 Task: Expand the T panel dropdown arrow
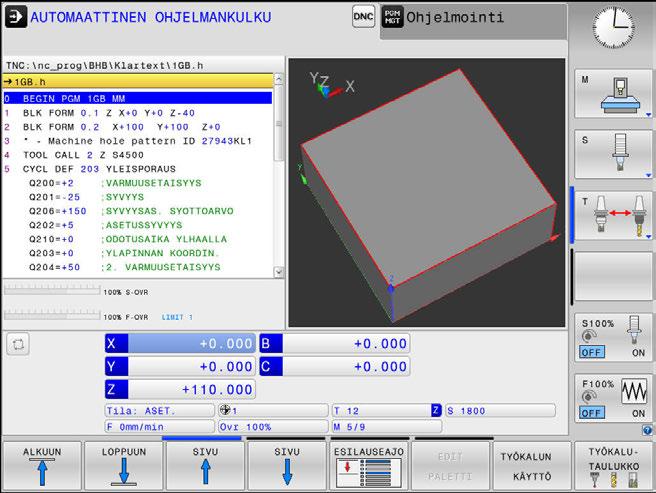(x=648, y=237)
